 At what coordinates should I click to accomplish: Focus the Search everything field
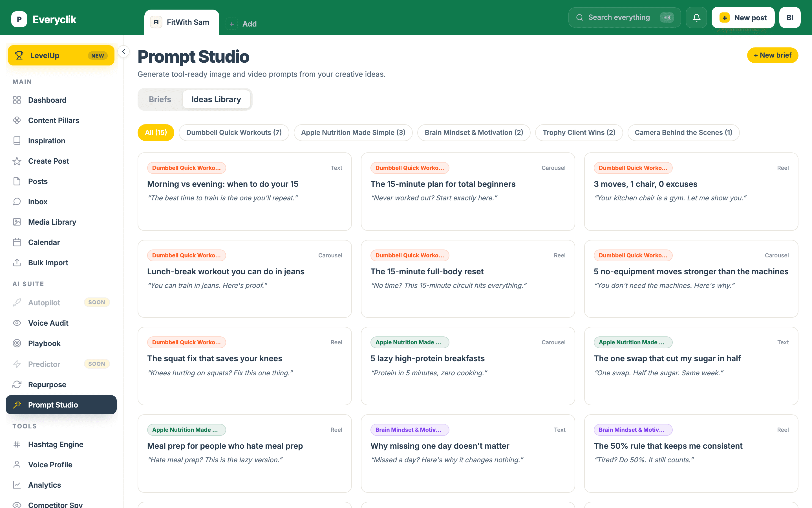[625, 17]
